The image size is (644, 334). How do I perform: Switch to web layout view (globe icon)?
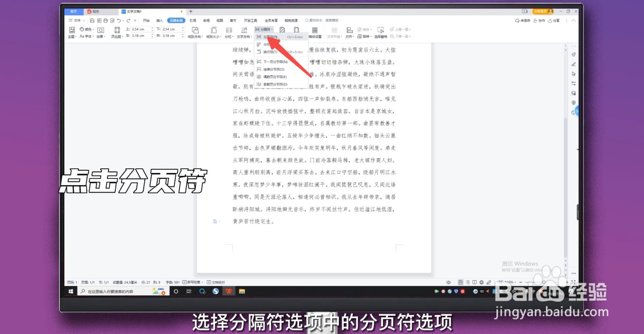[x=481, y=282]
